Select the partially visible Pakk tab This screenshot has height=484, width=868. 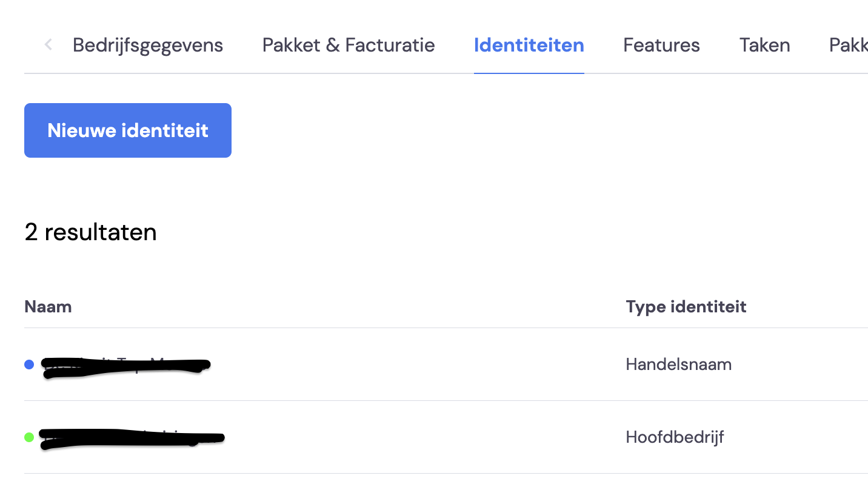848,45
